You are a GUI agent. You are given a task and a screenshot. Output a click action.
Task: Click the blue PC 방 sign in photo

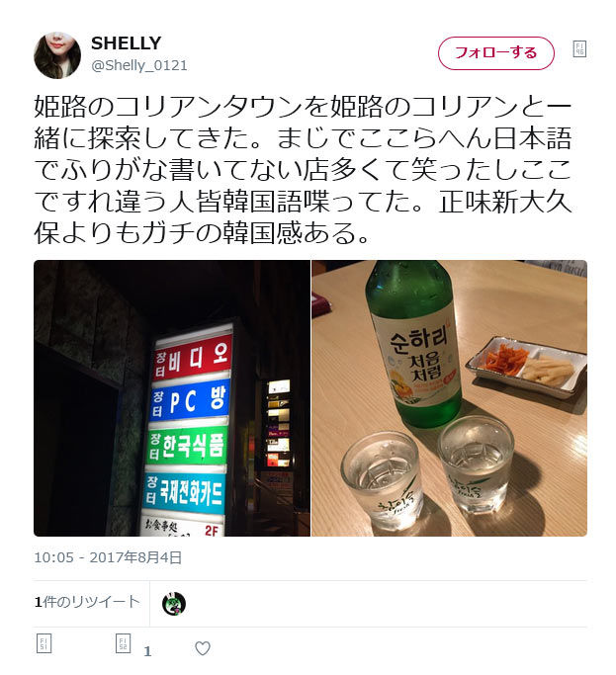click(x=190, y=401)
